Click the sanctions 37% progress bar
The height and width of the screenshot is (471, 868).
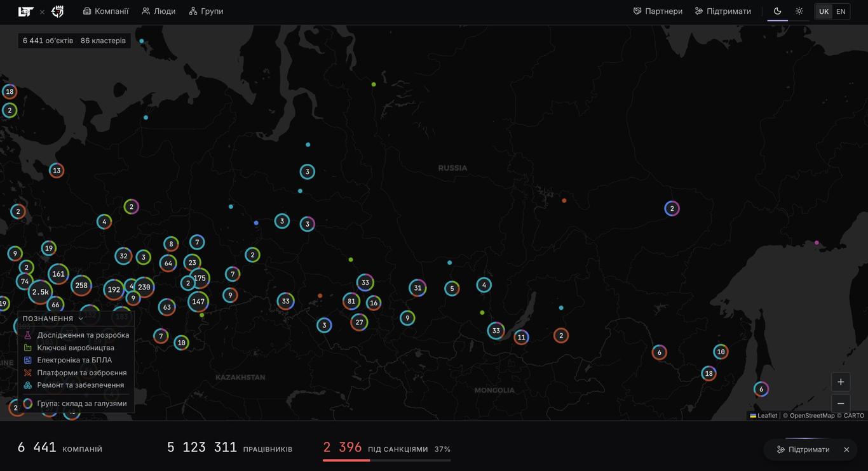click(x=386, y=460)
